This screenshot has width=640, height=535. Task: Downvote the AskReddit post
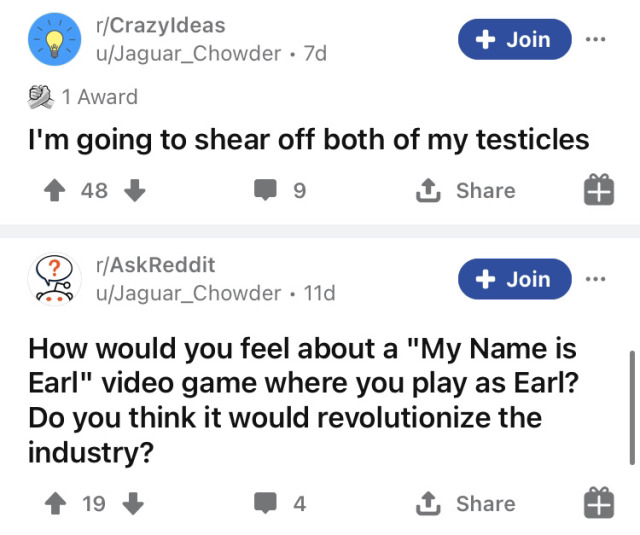(133, 503)
